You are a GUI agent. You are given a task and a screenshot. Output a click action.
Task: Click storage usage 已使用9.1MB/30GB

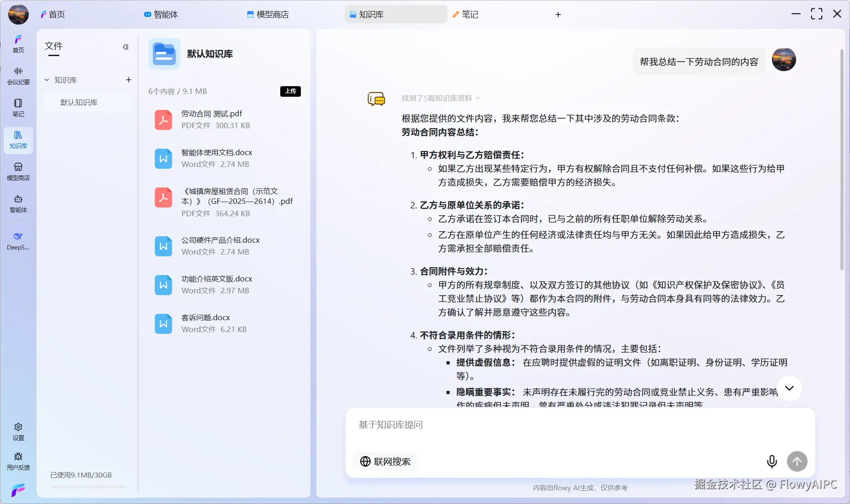pos(81,475)
